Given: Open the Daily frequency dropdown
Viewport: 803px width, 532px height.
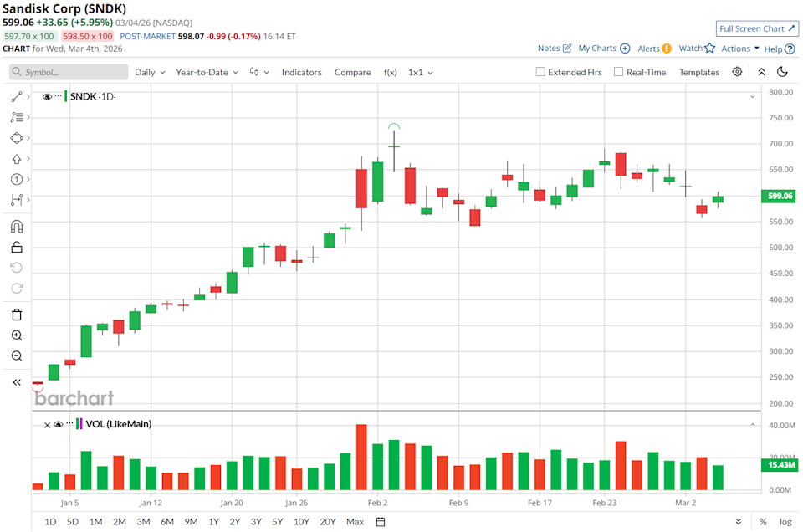Looking at the screenshot, I should (150, 72).
